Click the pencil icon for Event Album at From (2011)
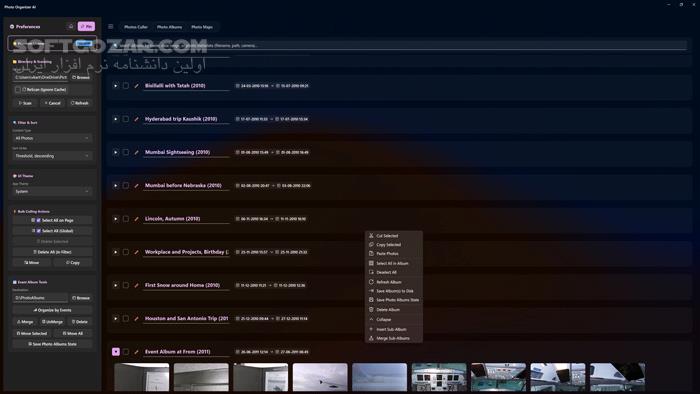 [x=137, y=352]
